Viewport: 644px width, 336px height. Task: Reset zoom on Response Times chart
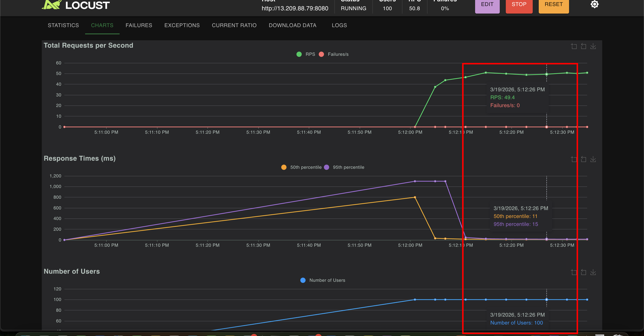(584, 159)
